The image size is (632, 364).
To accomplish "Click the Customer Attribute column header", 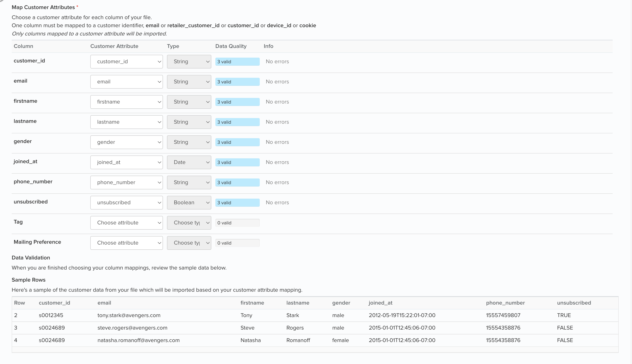I will (x=114, y=46).
